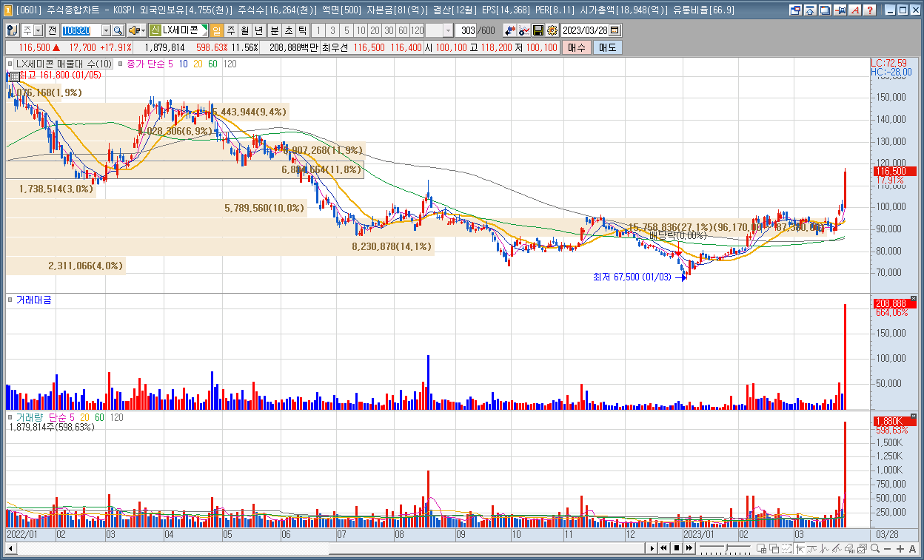Click the 2023/03/28 date field

tap(585, 30)
